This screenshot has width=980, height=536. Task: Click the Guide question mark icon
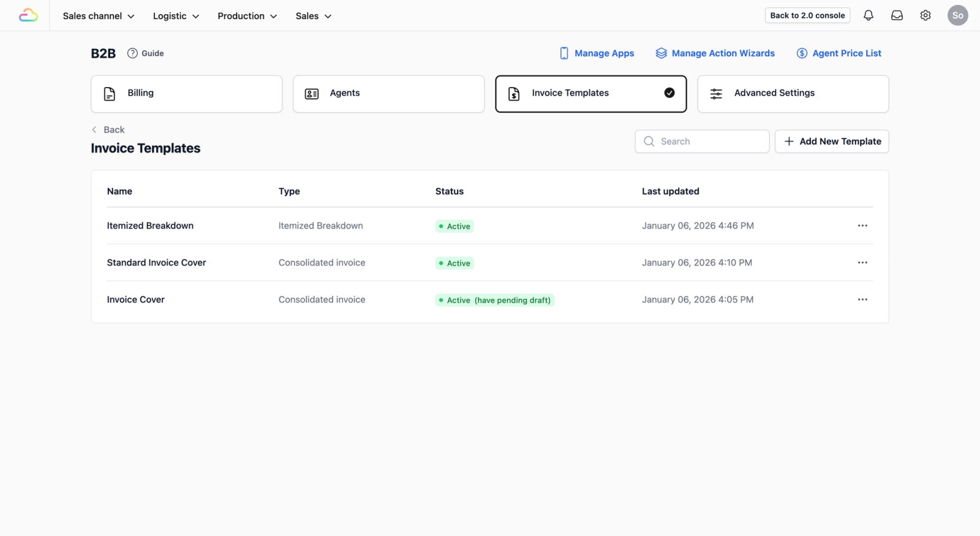(x=132, y=53)
